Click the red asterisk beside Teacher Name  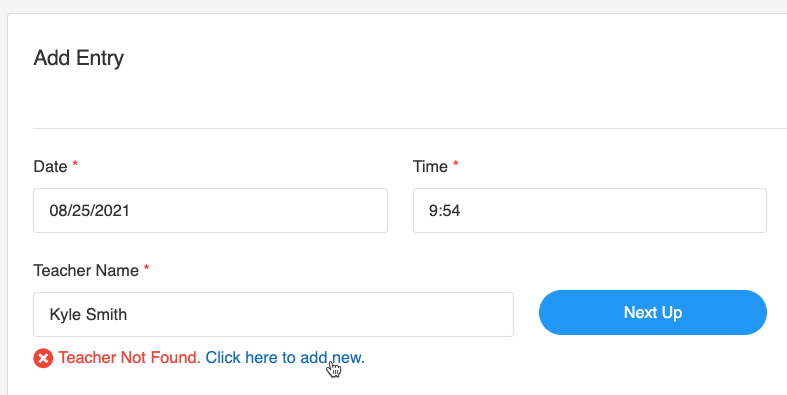[x=147, y=269]
